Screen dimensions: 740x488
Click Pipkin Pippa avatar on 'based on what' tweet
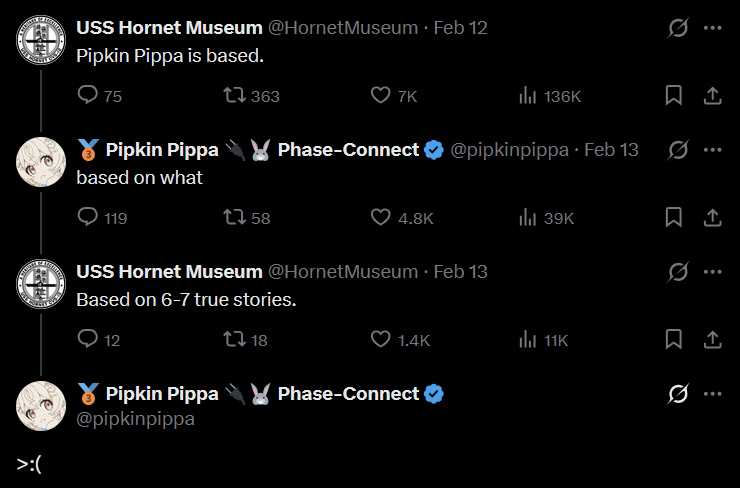(41, 163)
